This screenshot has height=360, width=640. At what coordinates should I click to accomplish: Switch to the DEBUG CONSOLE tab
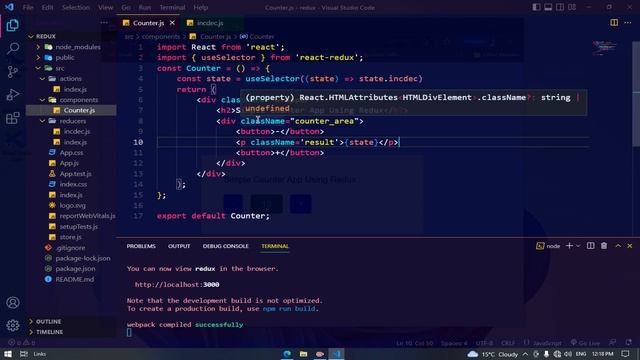(x=225, y=246)
